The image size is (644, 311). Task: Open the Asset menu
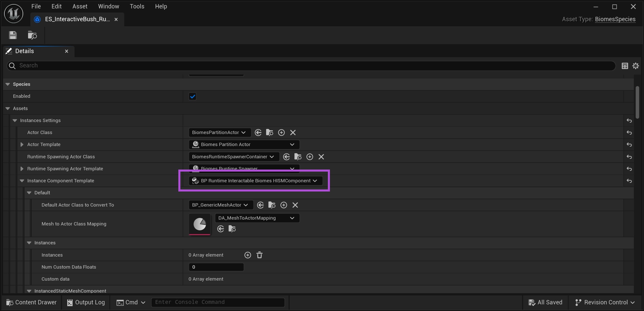tap(80, 6)
